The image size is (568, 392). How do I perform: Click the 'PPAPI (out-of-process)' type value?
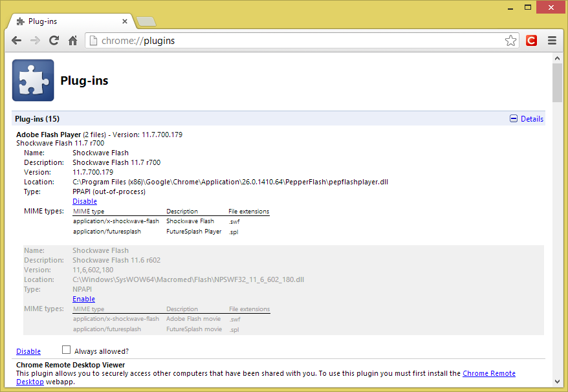click(109, 191)
